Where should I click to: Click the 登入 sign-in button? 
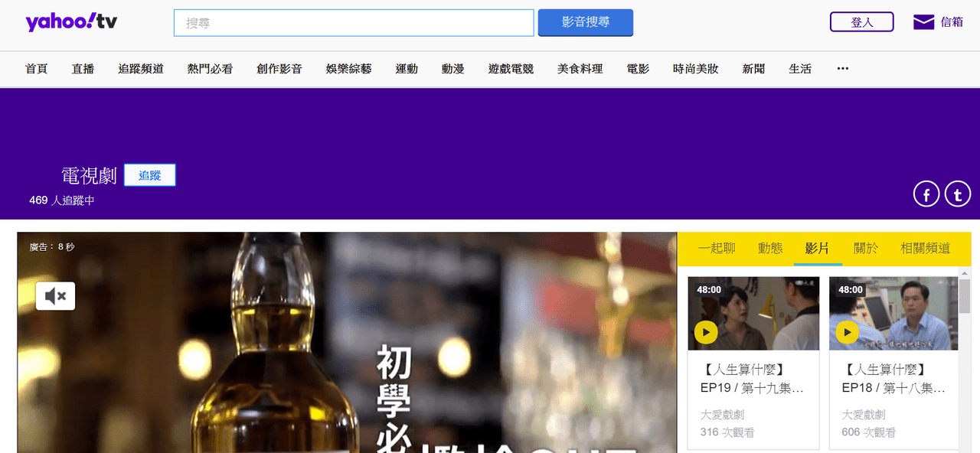pyautogui.click(x=862, y=22)
